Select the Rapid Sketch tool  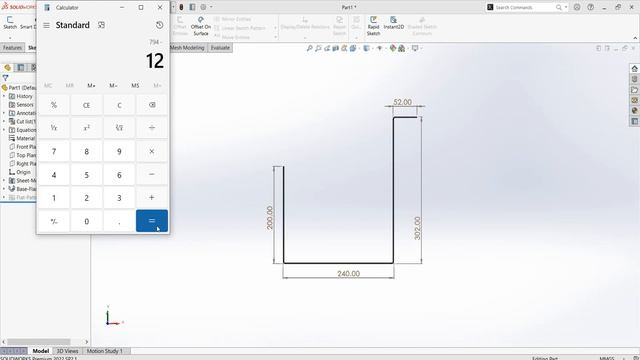373,26
